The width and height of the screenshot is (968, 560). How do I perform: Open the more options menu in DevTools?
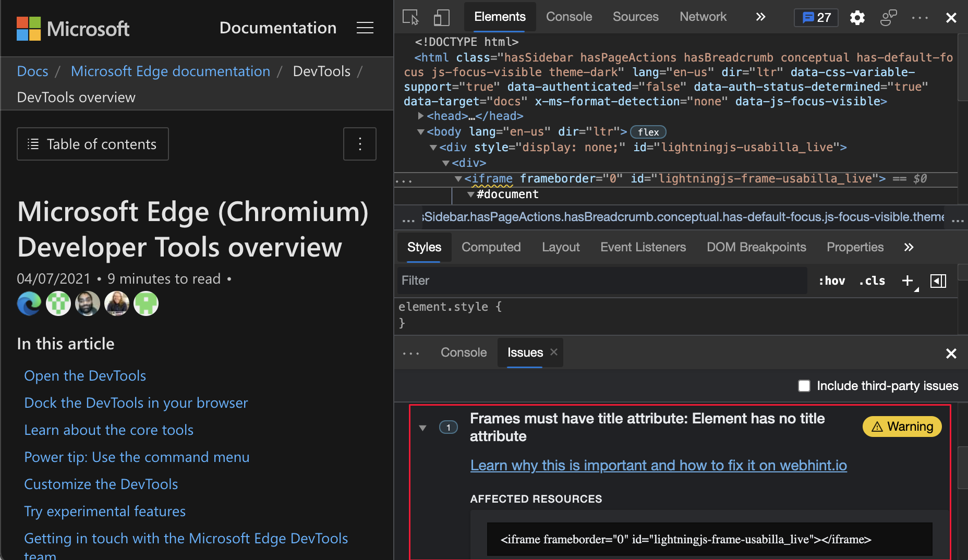coord(919,17)
